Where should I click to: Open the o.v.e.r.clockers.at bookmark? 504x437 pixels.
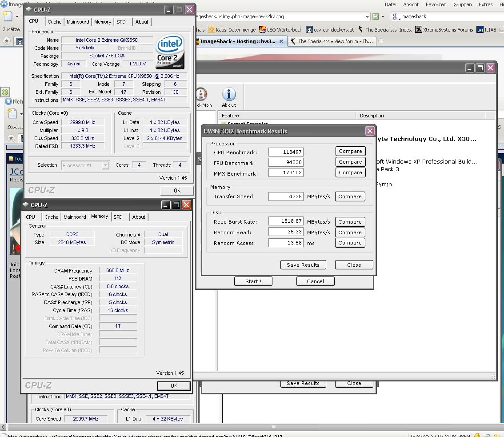(x=330, y=30)
